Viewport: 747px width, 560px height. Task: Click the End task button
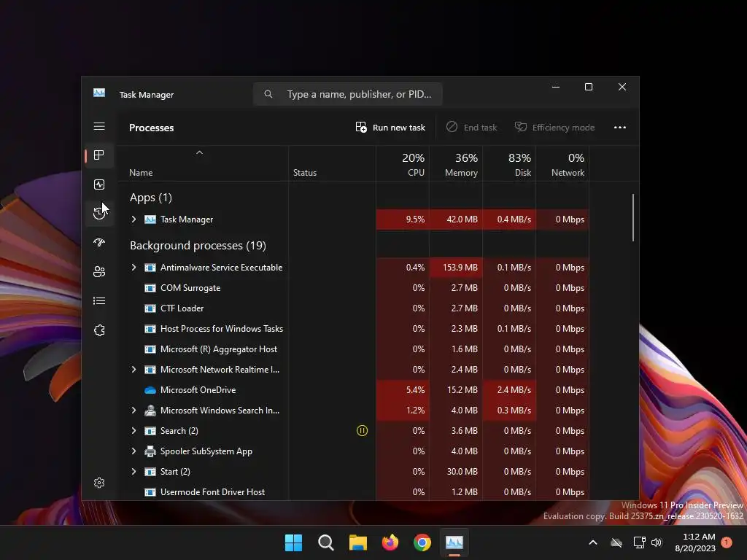pyautogui.click(x=472, y=127)
